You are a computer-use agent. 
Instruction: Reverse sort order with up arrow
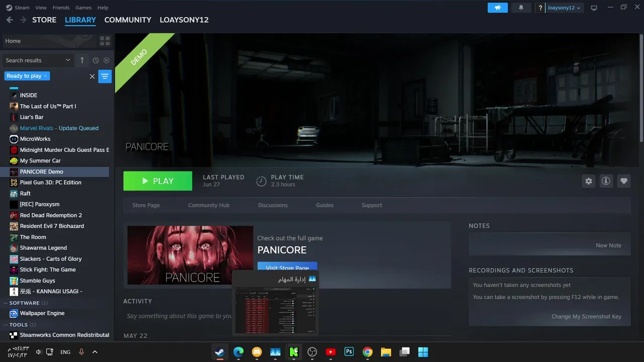coord(82,60)
